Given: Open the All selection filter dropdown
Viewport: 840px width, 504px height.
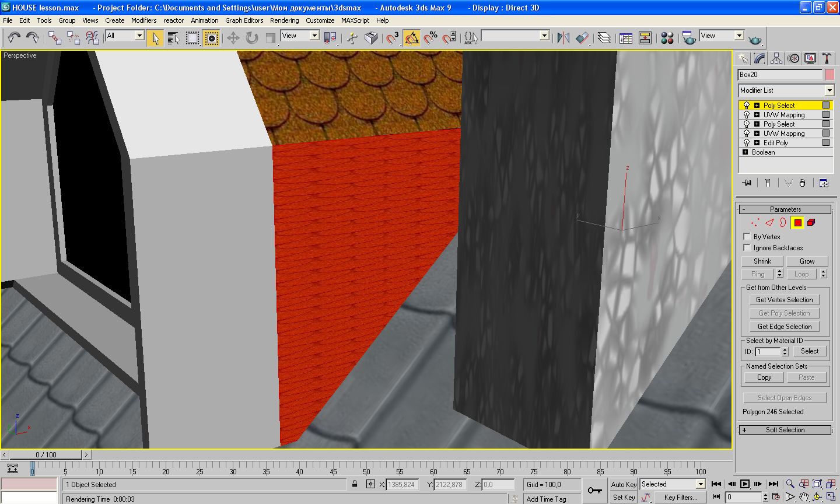Looking at the screenshot, I should [x=125, y=36].
